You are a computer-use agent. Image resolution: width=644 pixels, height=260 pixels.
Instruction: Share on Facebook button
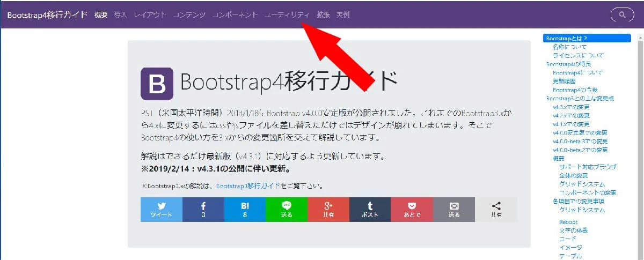(203, 210)
